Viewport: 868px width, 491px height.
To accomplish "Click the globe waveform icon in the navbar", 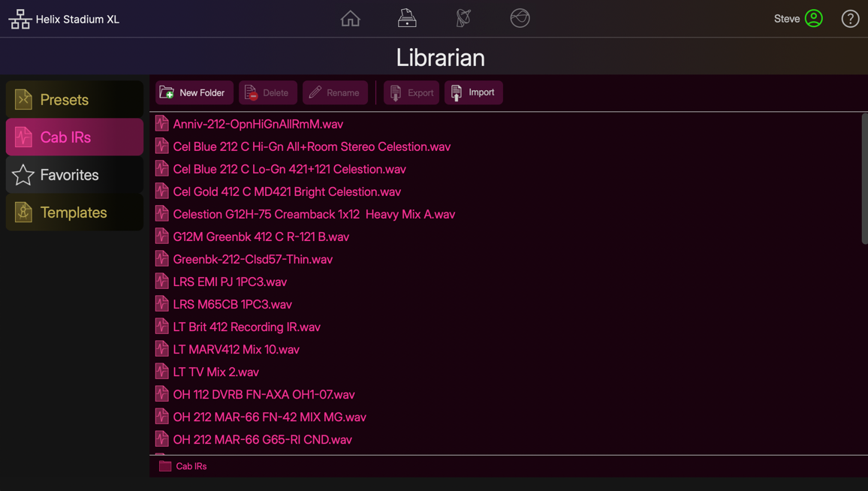I will tap(519, 18).
